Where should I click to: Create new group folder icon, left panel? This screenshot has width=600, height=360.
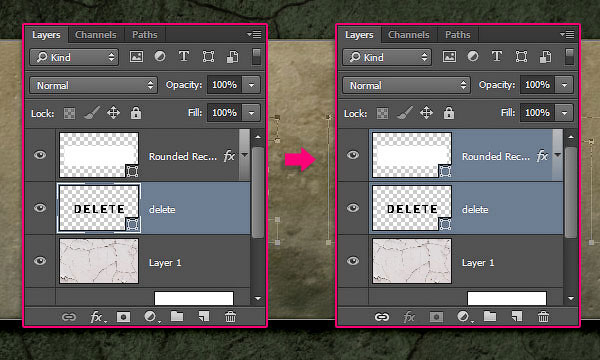click(x=177, y=316)
